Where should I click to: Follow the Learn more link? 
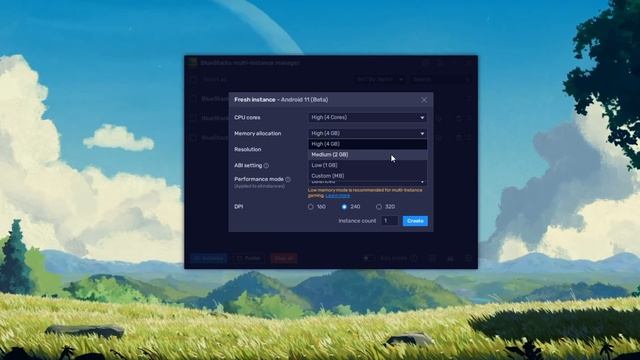338,196
